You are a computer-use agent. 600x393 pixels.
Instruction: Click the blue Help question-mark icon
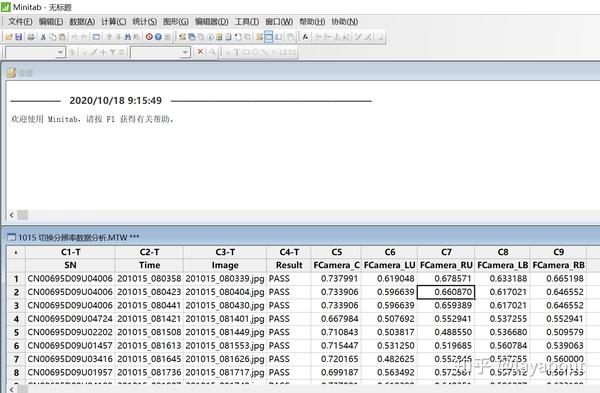tap(158, 37)
